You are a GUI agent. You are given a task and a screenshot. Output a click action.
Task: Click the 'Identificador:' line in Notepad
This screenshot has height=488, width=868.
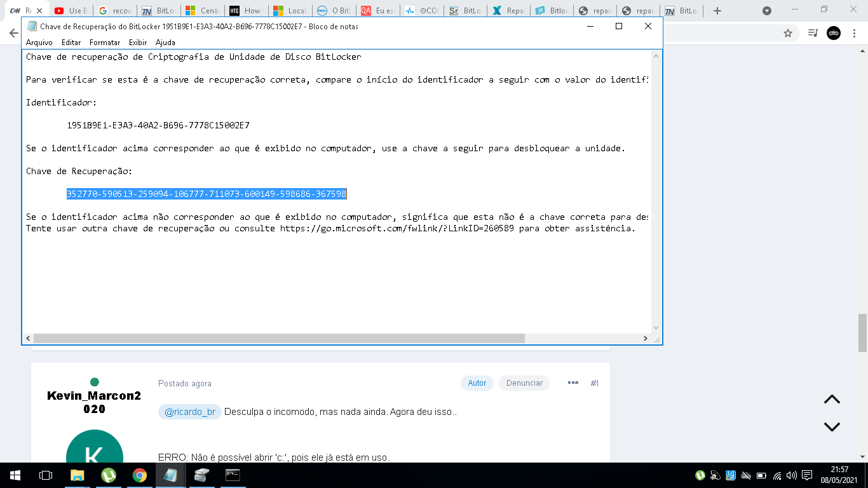[62, 102]
